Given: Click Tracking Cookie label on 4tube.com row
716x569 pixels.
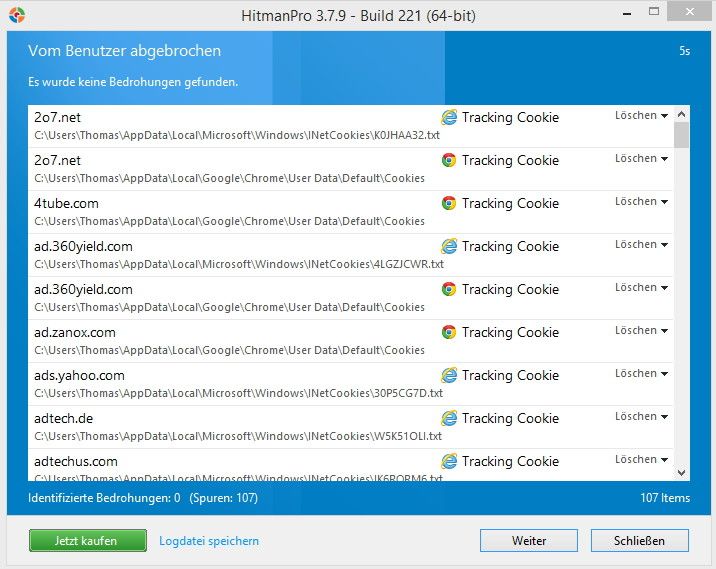Looking at the screenshot, I should (510, 203).
